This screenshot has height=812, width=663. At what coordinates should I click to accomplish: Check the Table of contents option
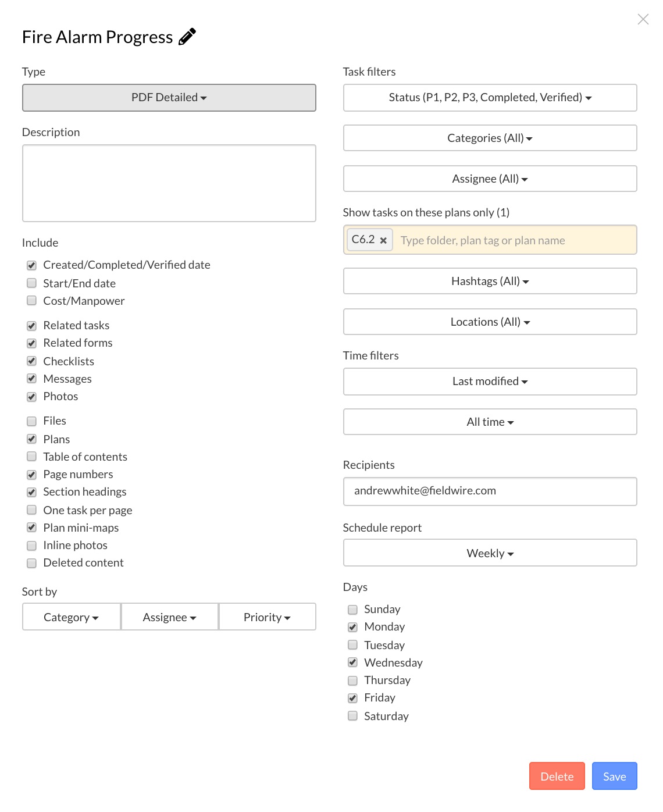tap(32, 457)
